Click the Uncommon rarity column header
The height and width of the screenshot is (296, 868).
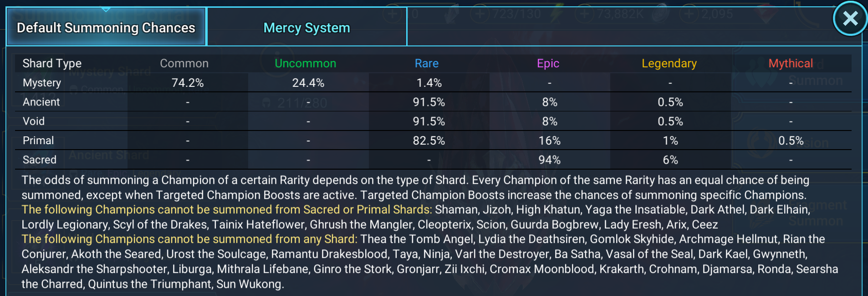pos(306,63)
